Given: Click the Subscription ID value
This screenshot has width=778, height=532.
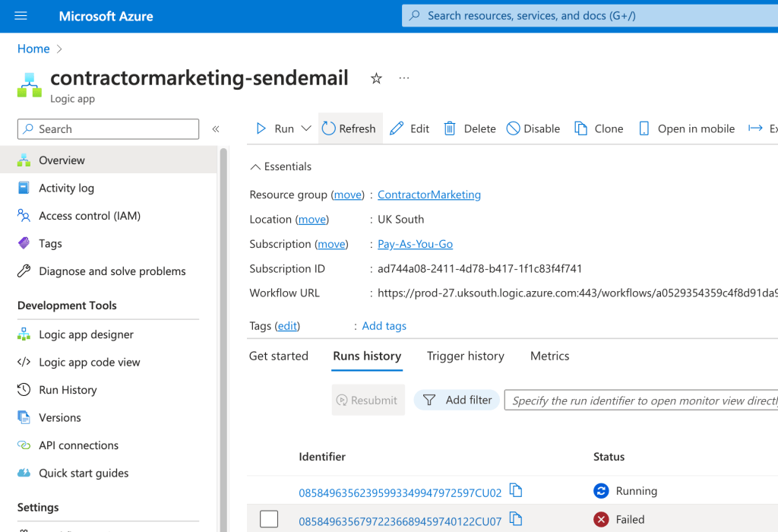Looking at the screenshot, I should coord(480,268).
